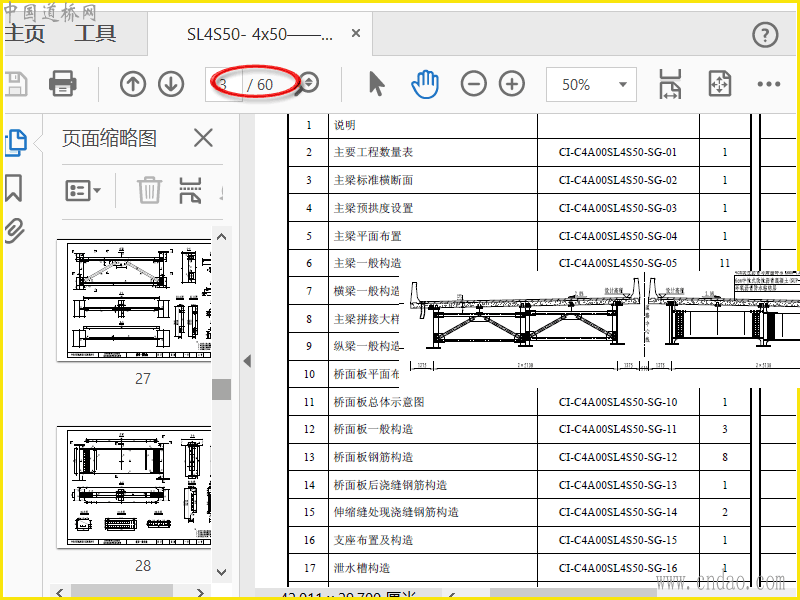Click the fit full page icon

coord(719,84)
